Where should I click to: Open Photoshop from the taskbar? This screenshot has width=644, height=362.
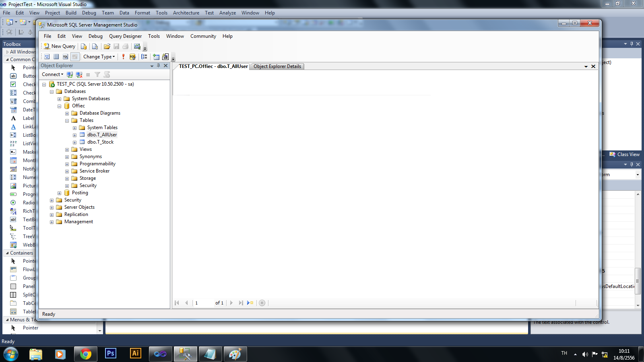pyautogui.click(x=110, y=354)
